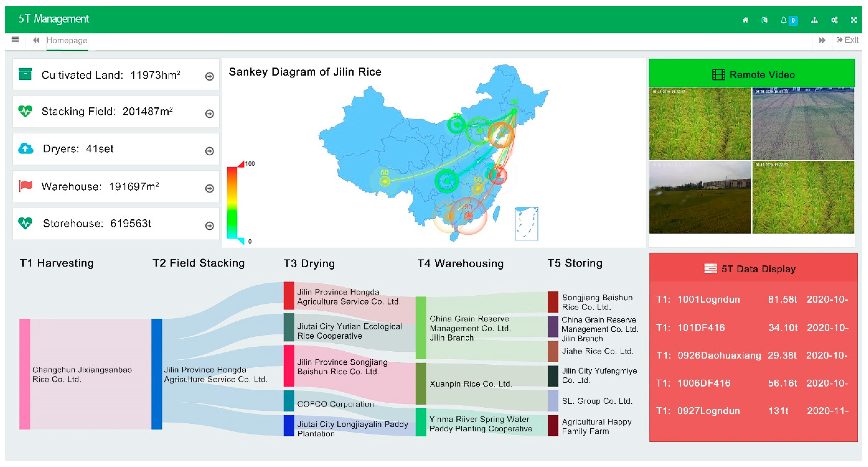This screenshot has width=868, height=467.
Task: Click the Dryers cloud upload icon
Action: (26, 148)
